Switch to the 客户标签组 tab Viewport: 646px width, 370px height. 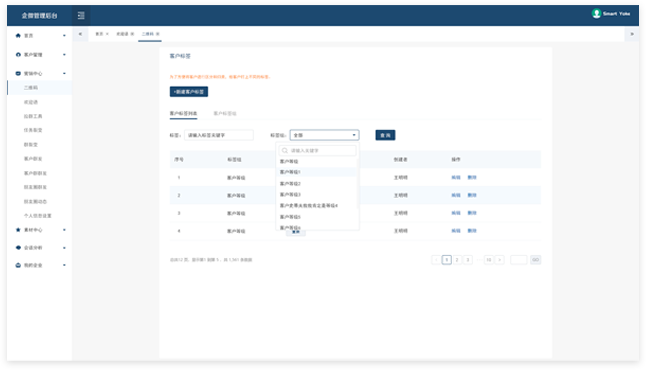(x=225, y=113)
